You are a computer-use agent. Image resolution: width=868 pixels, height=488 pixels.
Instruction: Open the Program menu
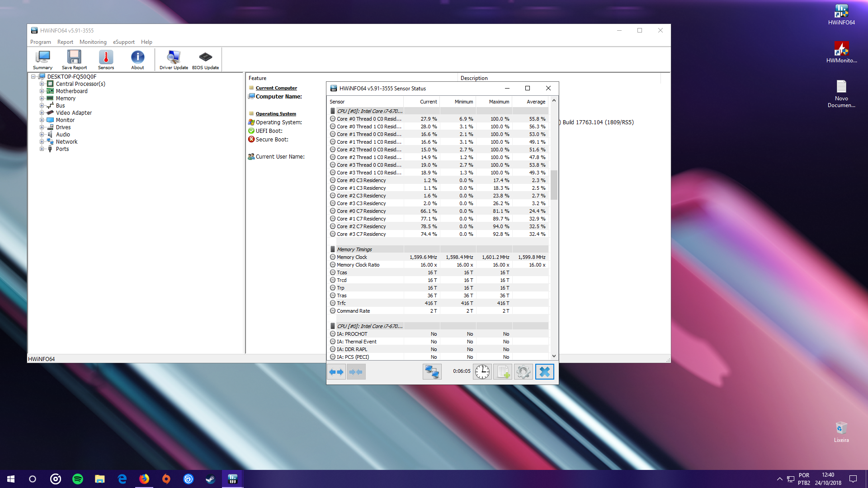pyautogui.click(x=41, y=42)
